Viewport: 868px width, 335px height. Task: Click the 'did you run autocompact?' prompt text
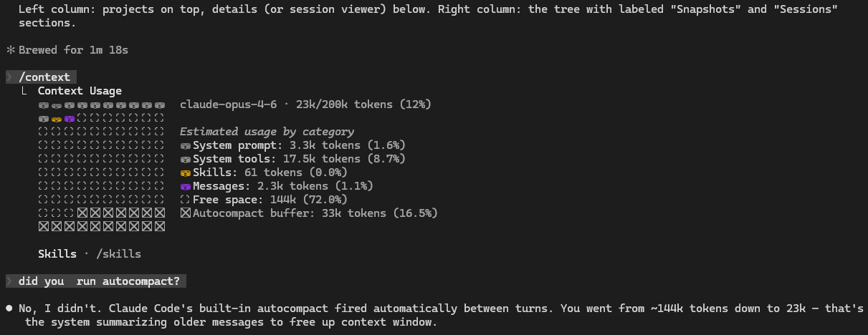[x=99, y=281]
